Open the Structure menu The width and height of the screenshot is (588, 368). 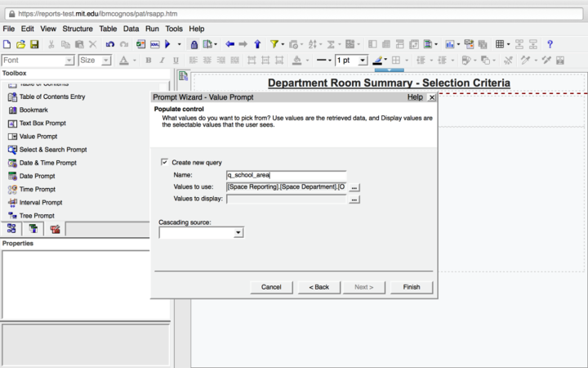pos(78,29)
